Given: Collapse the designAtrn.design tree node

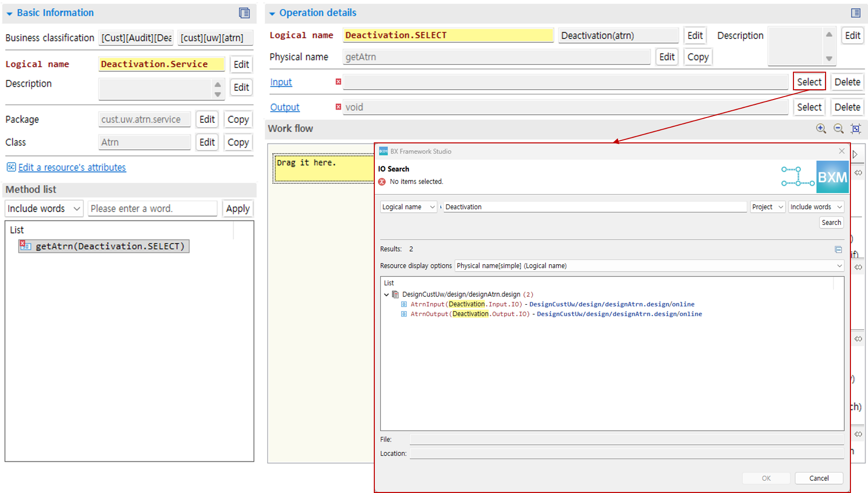Looking at the screenshot, I should click(387, 294).
